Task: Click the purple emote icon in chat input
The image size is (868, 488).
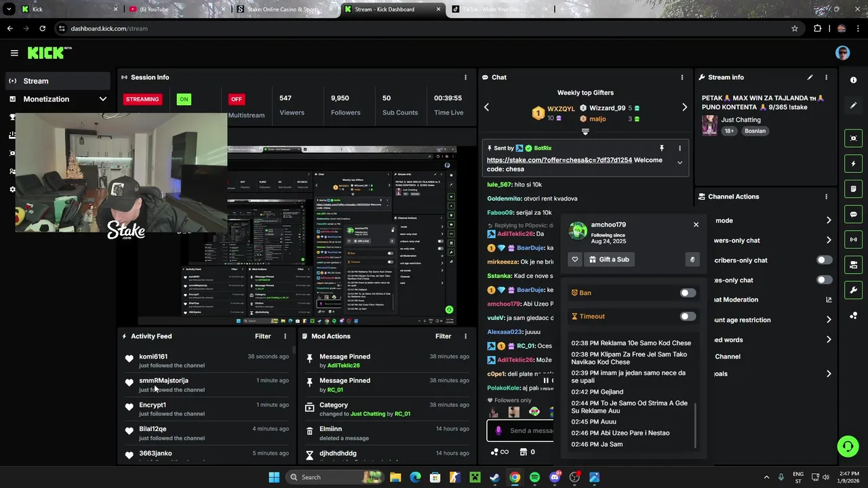Action: [498, 430]
